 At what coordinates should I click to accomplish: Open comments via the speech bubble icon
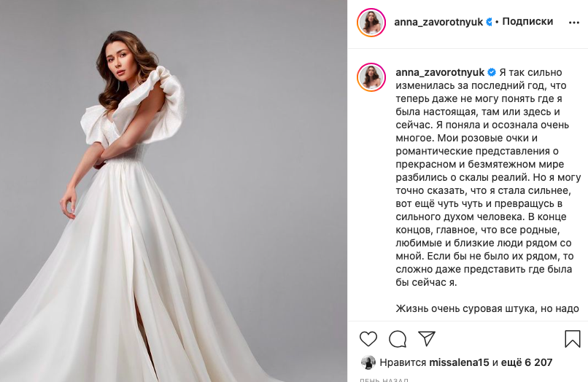(x=398, y=339)
